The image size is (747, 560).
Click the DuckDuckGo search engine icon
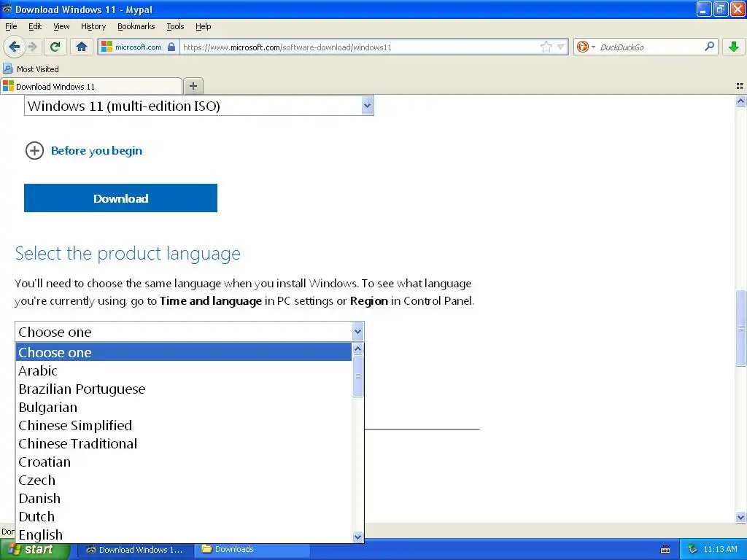pyautogui.click(x=582, y=47)
